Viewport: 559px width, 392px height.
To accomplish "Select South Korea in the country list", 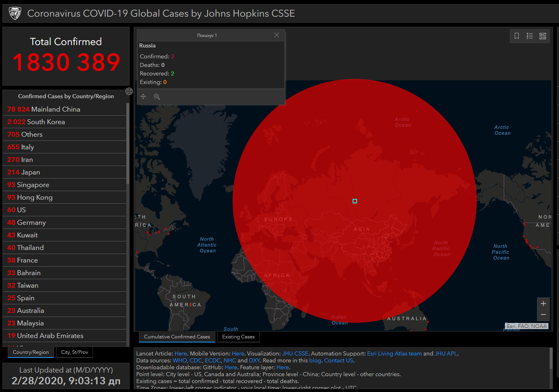I will click(x=65, y=122).
